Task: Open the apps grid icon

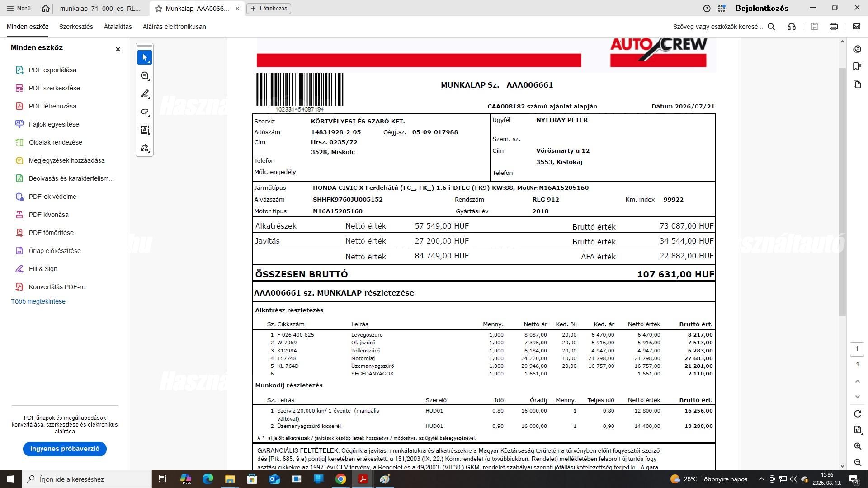Action: coord(722,8)
